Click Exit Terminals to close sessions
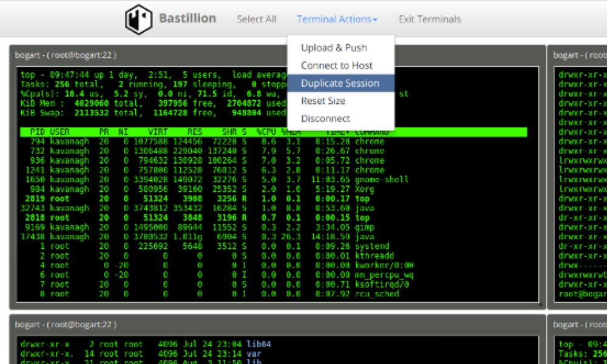The width and height of the screenshot is (607, 364). [431, 19]
